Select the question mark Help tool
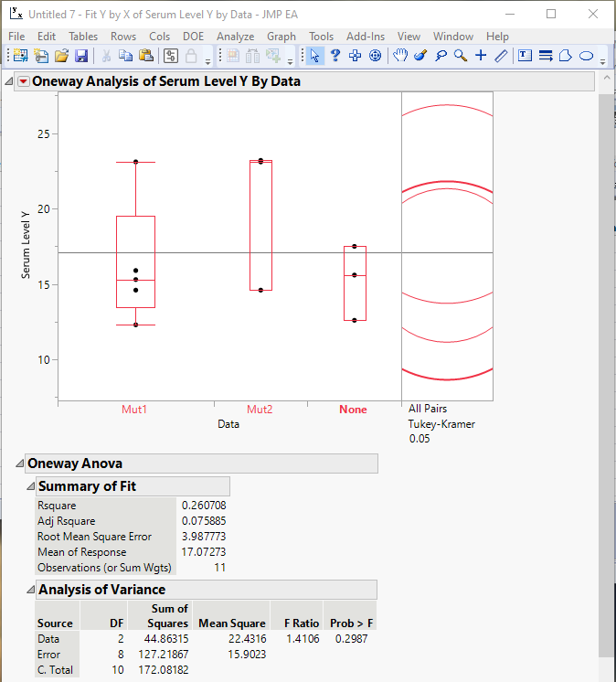 (335, 56)
